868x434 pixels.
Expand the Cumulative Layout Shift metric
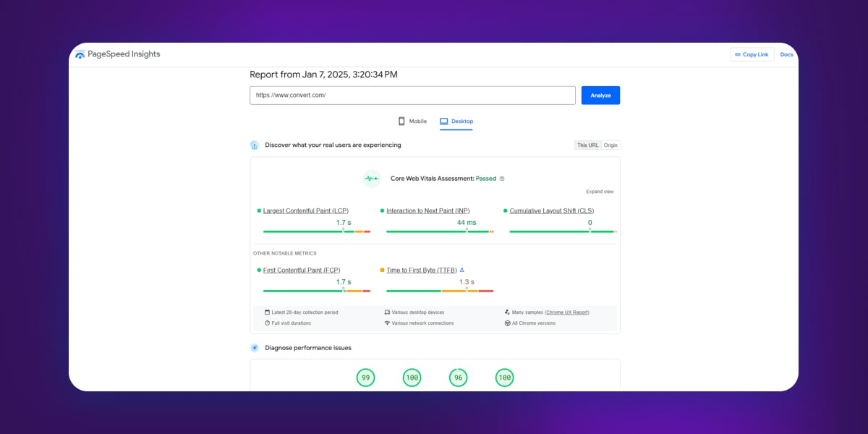(x=553, y=210)
